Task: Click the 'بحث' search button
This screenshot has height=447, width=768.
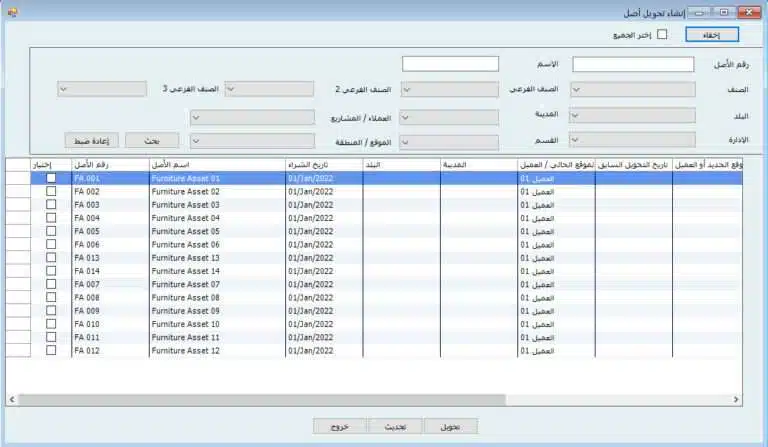Action: pos(152,141)
